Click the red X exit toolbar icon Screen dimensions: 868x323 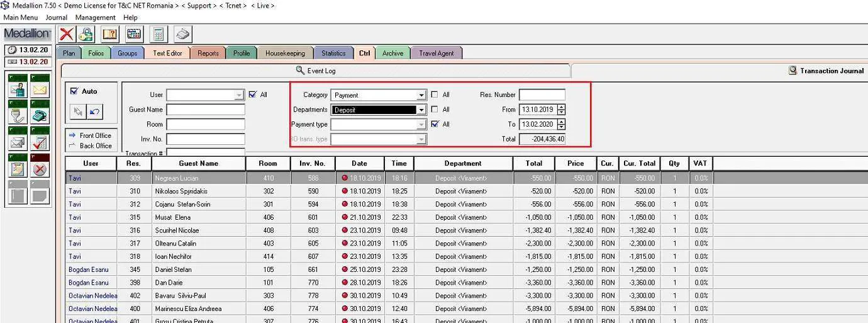pos(67,34)
